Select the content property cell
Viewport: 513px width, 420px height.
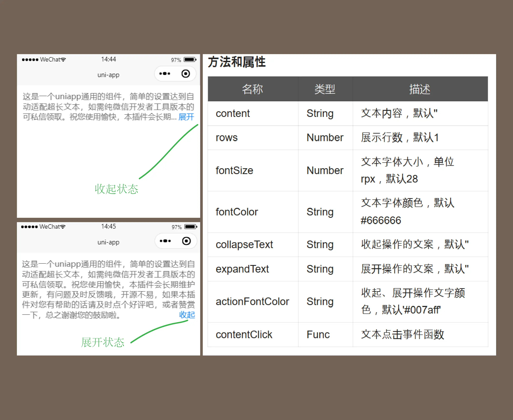pos(233,113)
